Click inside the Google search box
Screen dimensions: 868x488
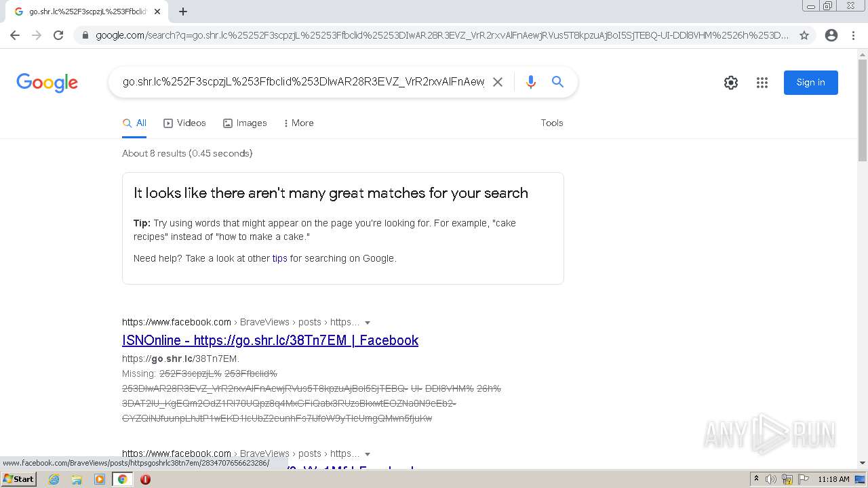pyautogui.click(x=303, y=82)
